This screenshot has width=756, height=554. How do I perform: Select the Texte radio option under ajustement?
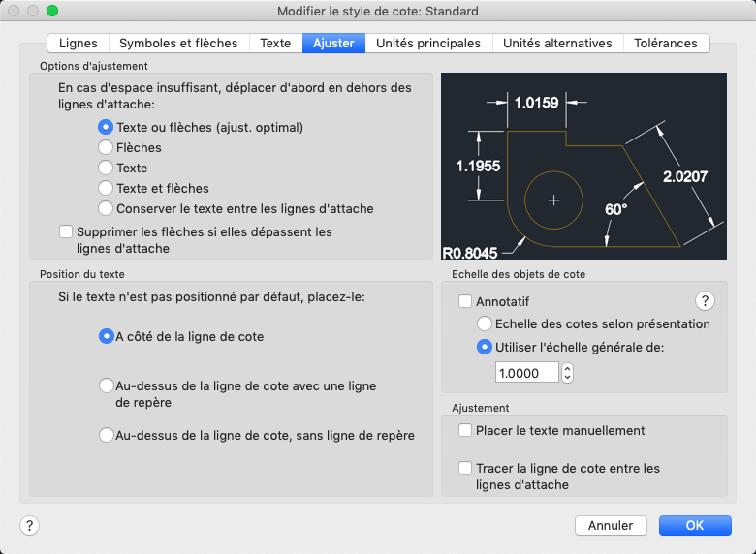(106, 168)
